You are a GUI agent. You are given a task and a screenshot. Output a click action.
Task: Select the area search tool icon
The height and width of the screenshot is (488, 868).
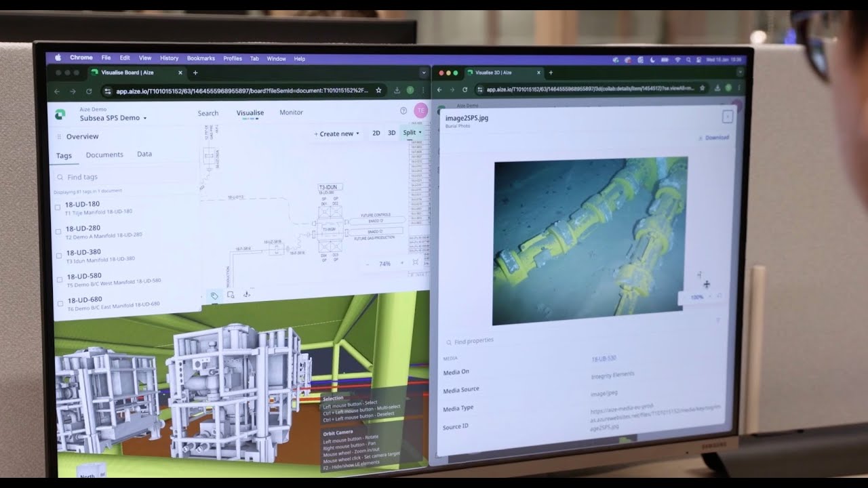[231, 295]
